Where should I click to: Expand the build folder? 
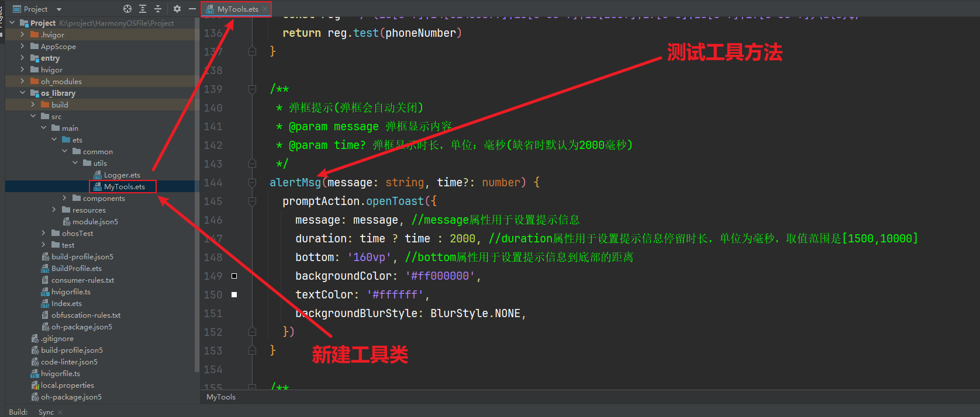pos(33,105)
